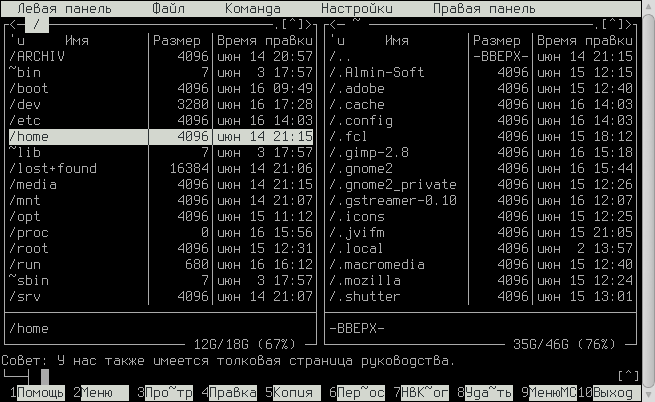This screenshot has height=402, width=655.
Task: Open the Левая панель menu
Action: coord(64,8)
